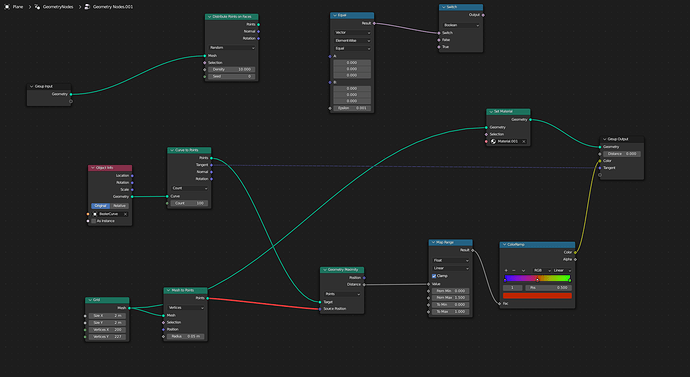
Task: Click Epsilon field in Equal node
Action: [x=352, y=108]
